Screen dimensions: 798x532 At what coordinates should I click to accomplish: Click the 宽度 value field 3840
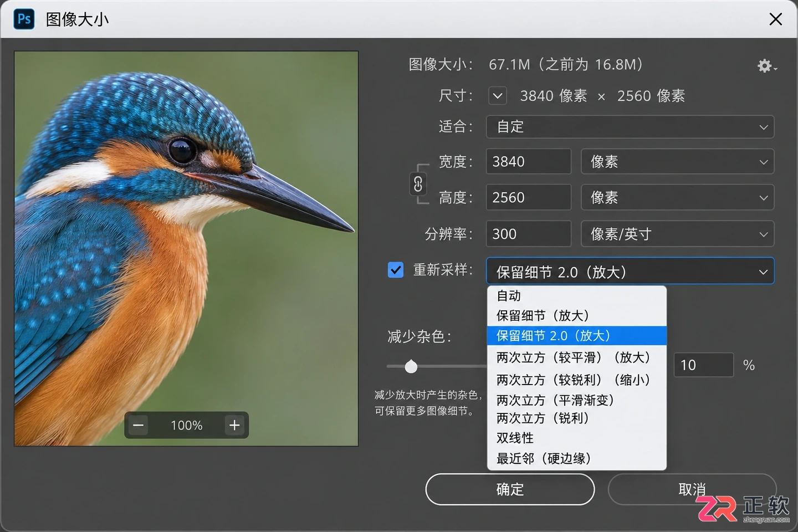click(x=529, y=162)
